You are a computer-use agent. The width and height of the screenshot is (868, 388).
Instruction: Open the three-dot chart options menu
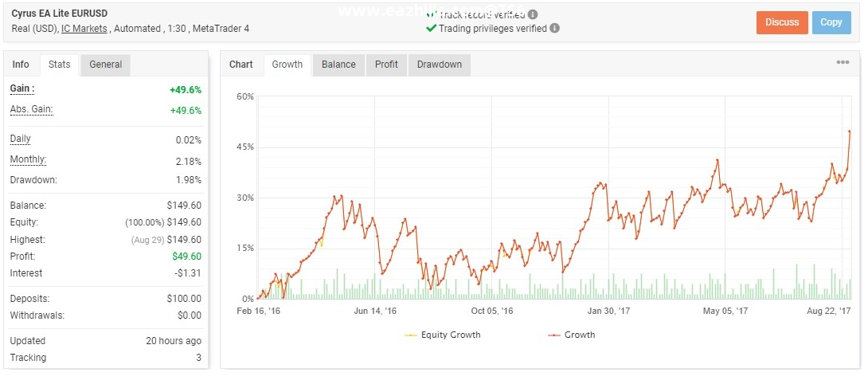pos(843,63)
